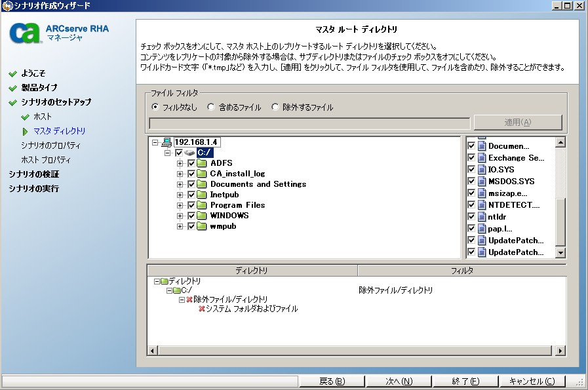Click the 次へ(N) next button
Viewport: 588px width, 390px height.
[399, 381]
